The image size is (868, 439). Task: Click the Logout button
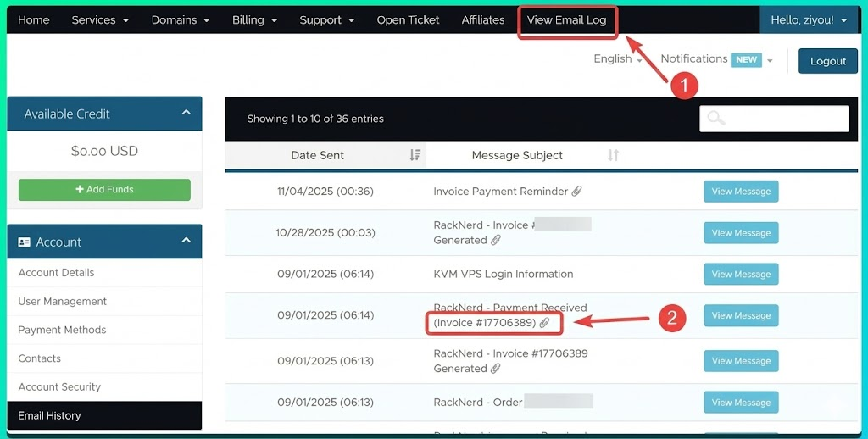tap(827, 61)
